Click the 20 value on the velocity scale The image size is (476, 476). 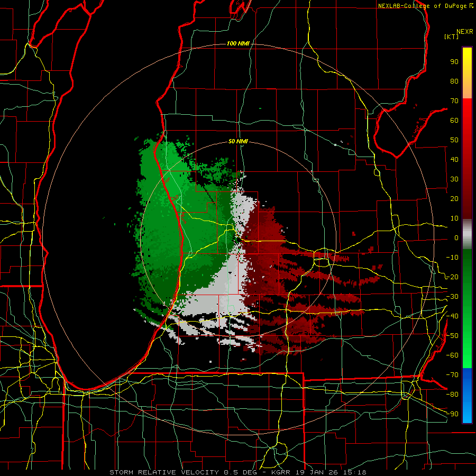click(x=454, y=199)
